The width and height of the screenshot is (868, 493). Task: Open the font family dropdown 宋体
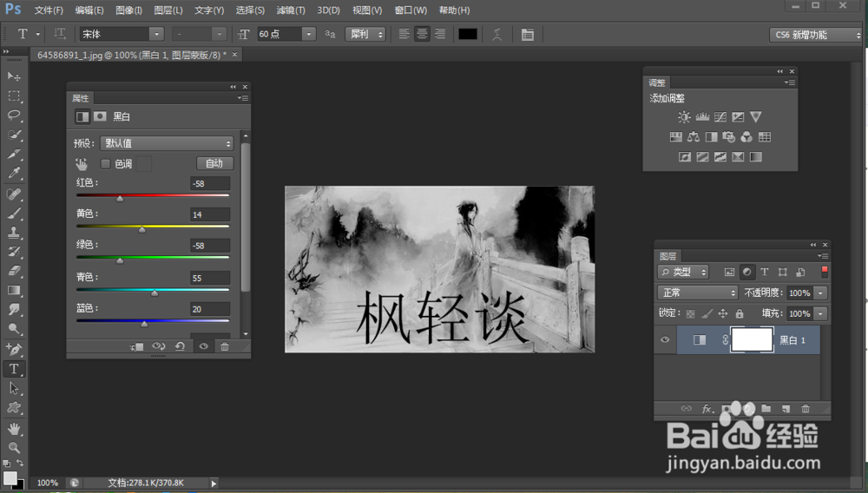(156, 35)
